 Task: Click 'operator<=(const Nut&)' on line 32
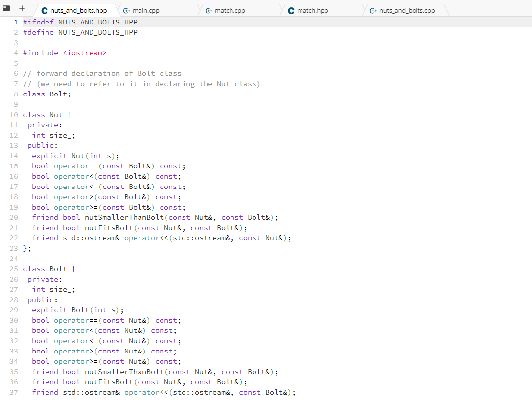102,341
